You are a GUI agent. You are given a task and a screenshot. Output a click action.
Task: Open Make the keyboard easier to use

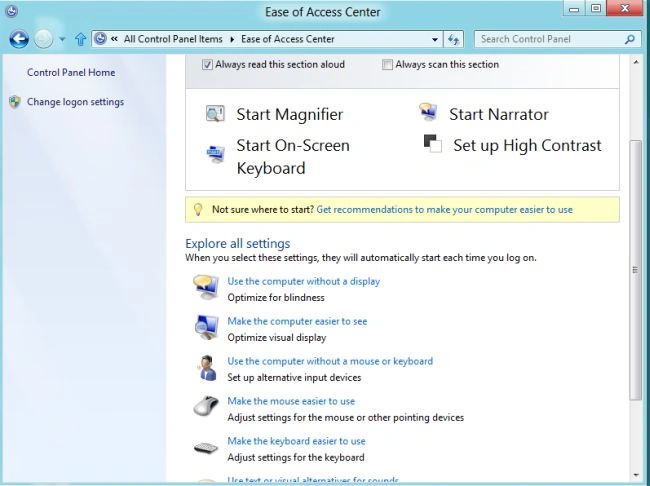(296, 441)
